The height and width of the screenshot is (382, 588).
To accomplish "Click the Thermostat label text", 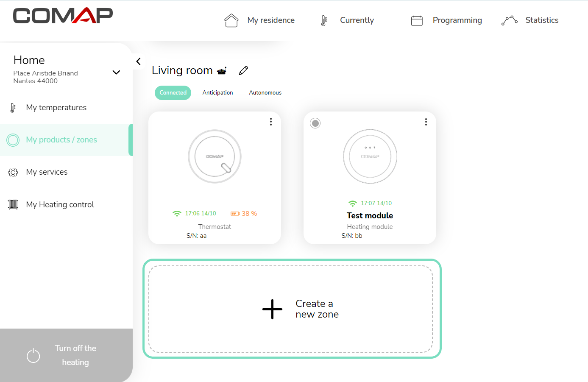I will [215, 227].
